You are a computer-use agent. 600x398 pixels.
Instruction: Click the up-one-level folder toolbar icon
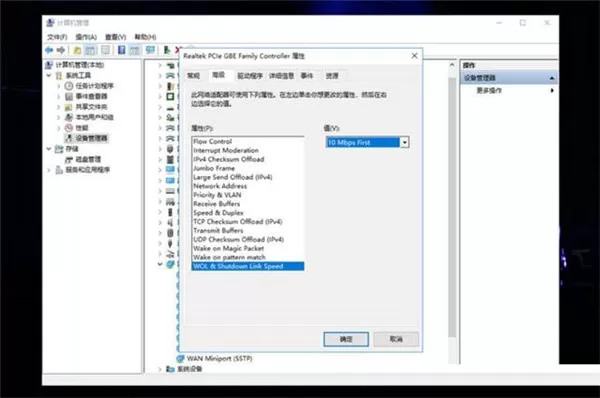77,50
